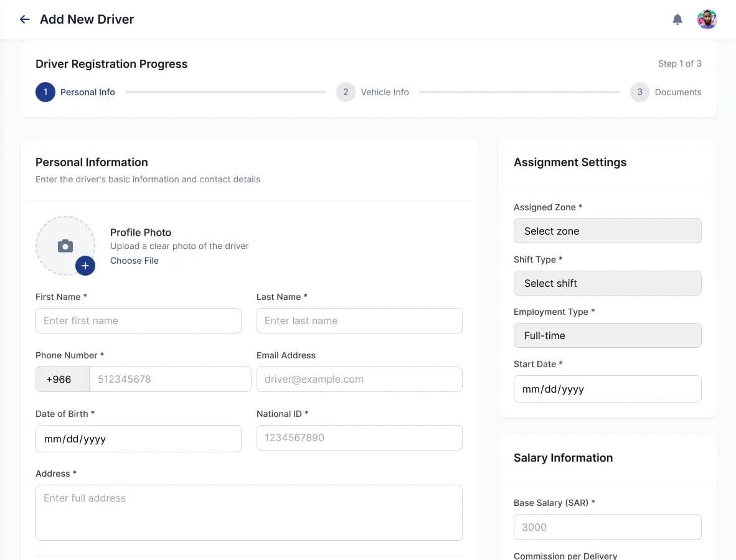Focus the Last Name input
The width and height of the screenshot is (736, 560).
click(x=359, y=321)
